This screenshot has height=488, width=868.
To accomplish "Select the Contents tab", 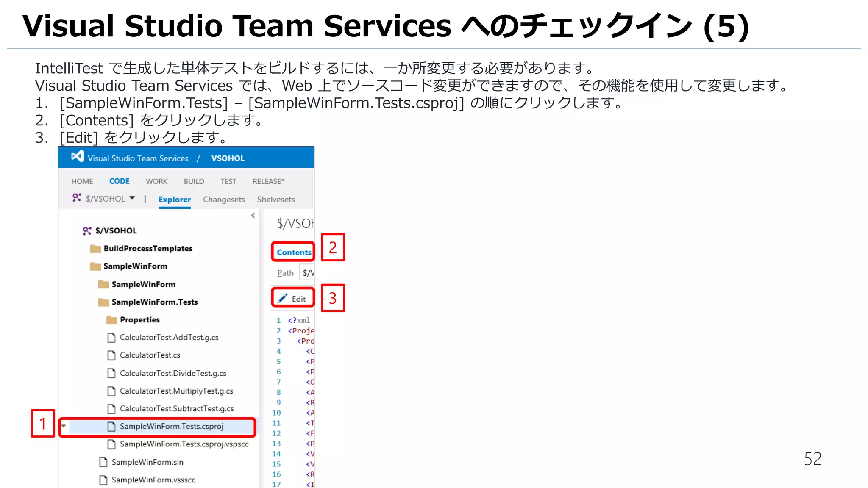I will 294,252.
